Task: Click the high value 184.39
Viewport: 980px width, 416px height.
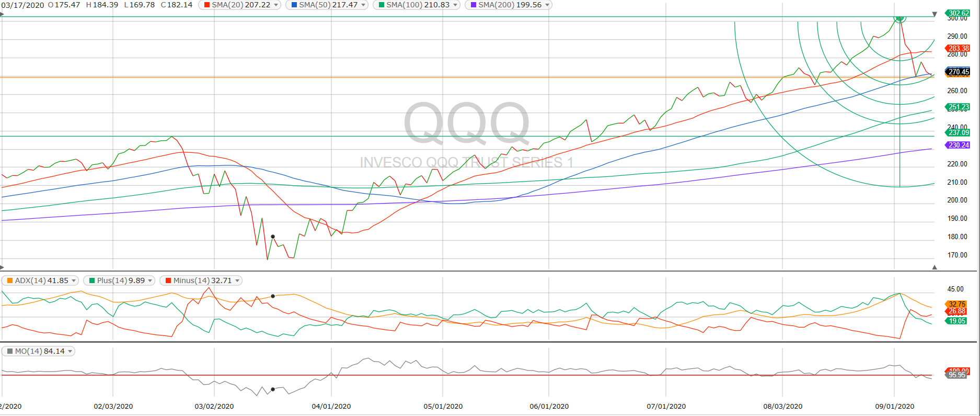Action: tap(105, 5)
